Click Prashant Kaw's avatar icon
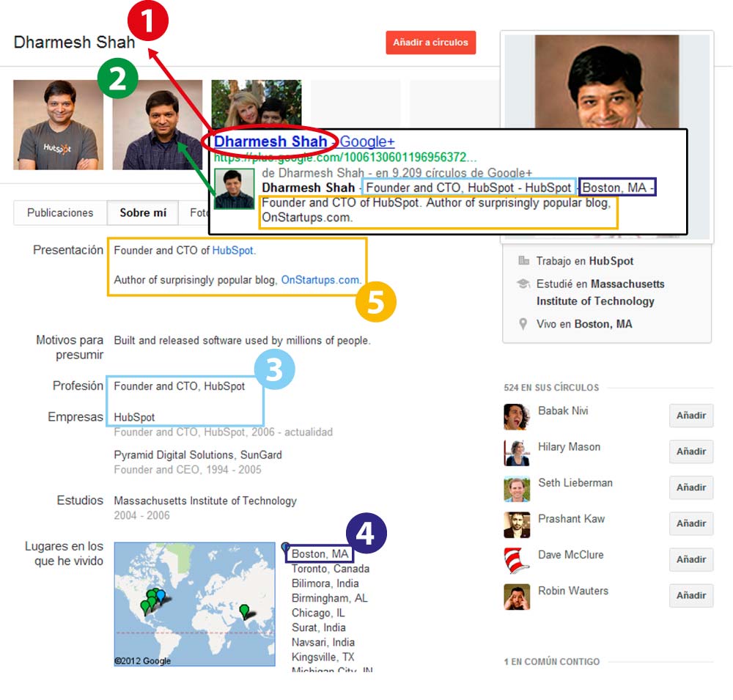The width and height of the screenshot is (733, 700). point(517,524)
